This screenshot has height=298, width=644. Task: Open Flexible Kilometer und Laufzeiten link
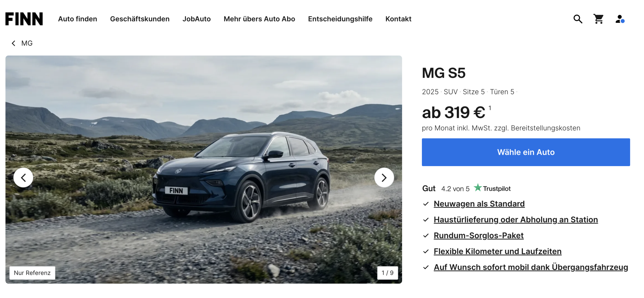point(497,251)
